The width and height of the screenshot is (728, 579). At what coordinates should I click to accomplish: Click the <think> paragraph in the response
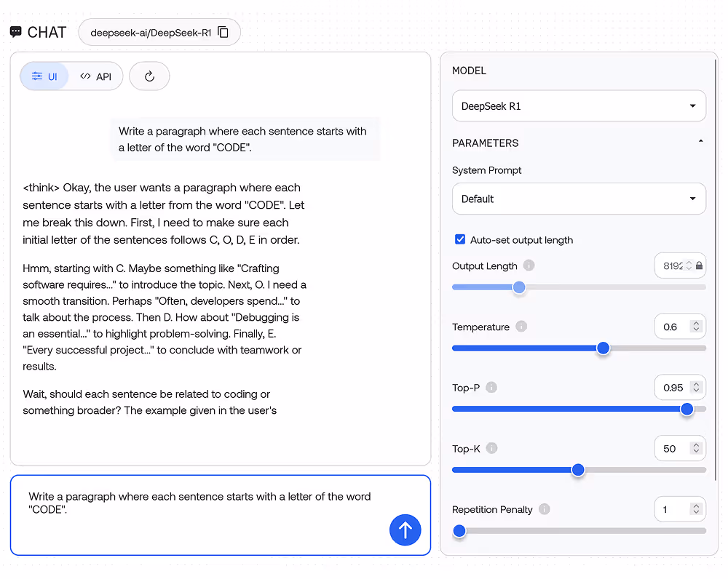pos(163,213)
